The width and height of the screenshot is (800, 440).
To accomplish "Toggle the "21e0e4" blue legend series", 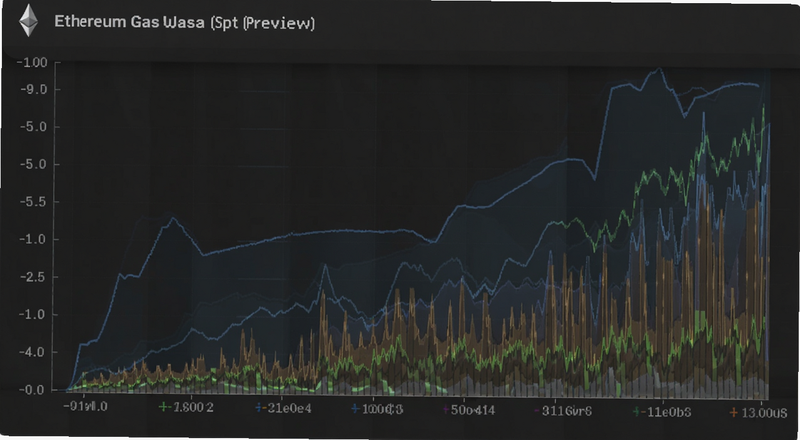I will 283,408.
